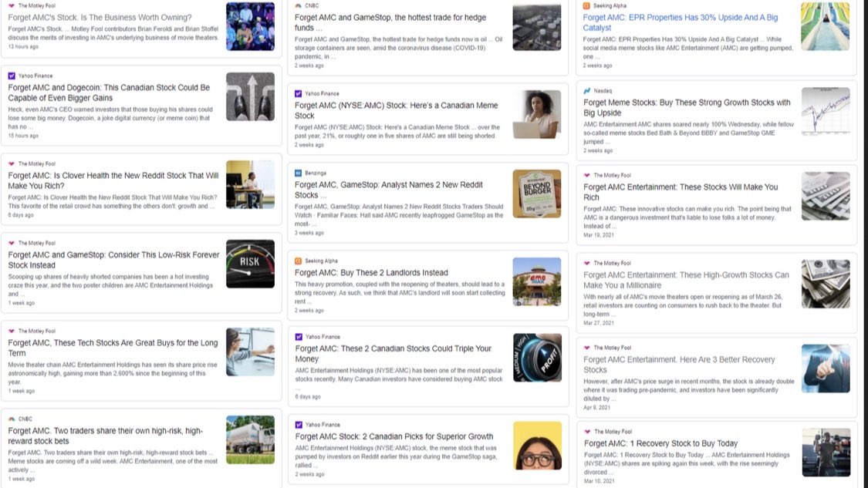Click CNBC icon on hedge funds card
The width and height of the screenshot is (868, 488).
(x=299, y=5)
